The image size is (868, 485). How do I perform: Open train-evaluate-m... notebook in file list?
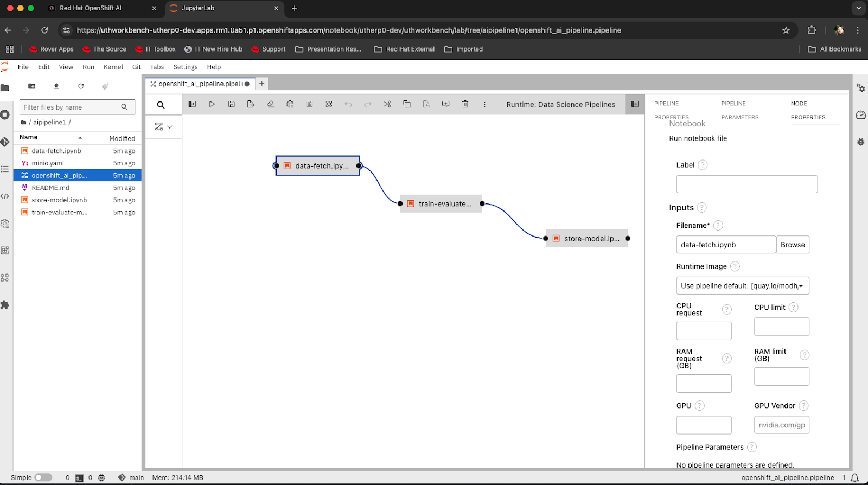pos(59,213)
